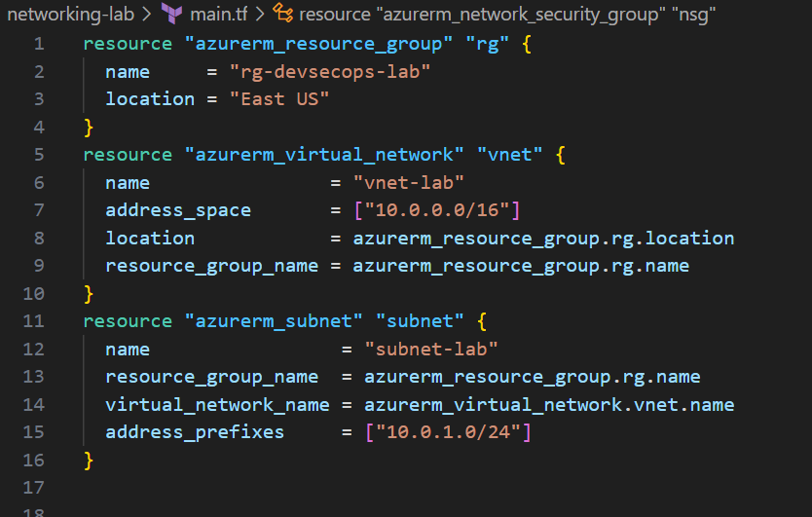Click the Terraform file icon in breadcrumb

[x=172, y=13]
